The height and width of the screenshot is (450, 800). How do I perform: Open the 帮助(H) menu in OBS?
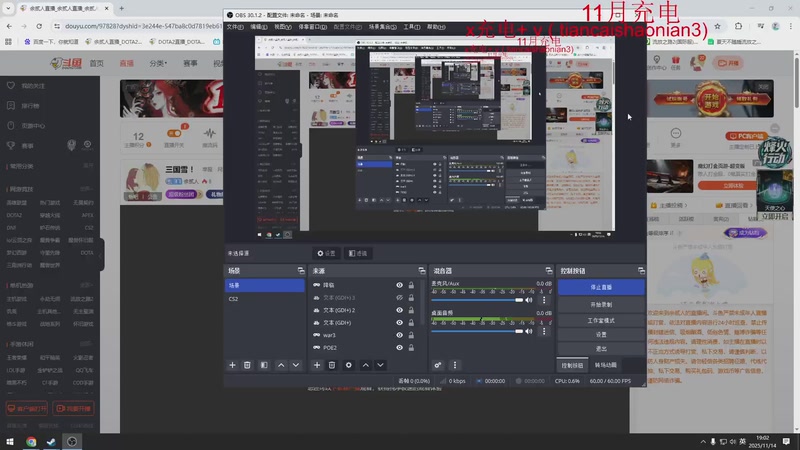tap(436, 27)
